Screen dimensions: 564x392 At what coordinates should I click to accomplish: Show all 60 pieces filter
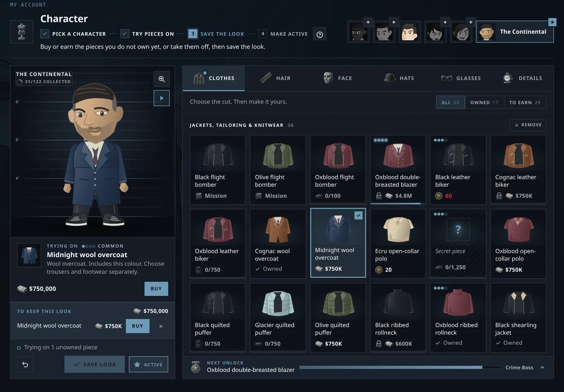tap(450, 102)
